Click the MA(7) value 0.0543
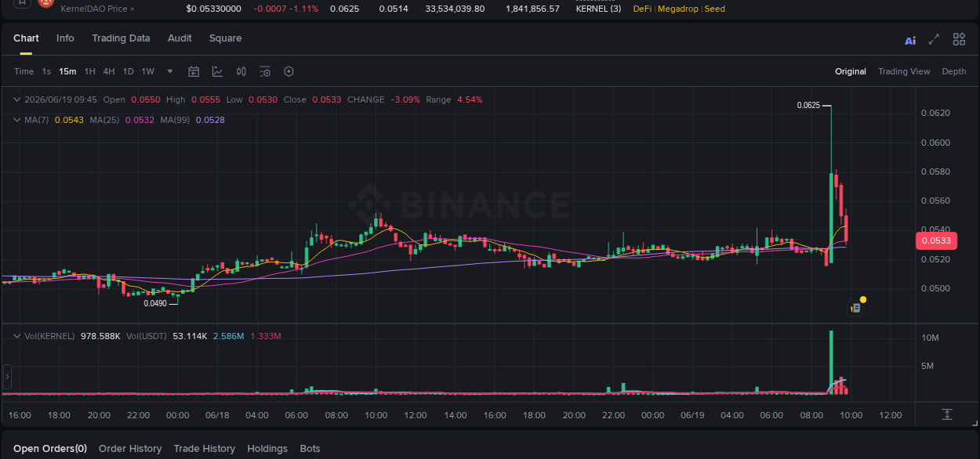This screenshot has height=459, width=980. coord(69,120)
